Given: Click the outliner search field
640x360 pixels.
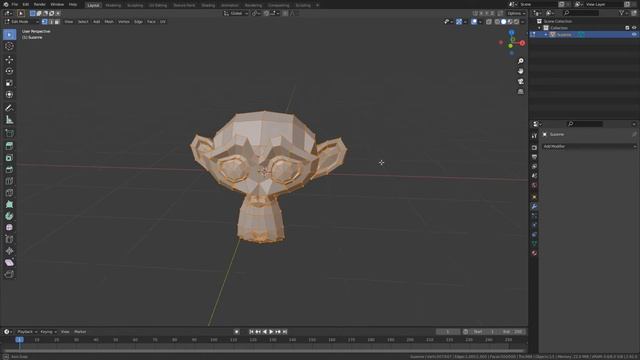Looking at the screenshot, I should (x=581, y=13).
